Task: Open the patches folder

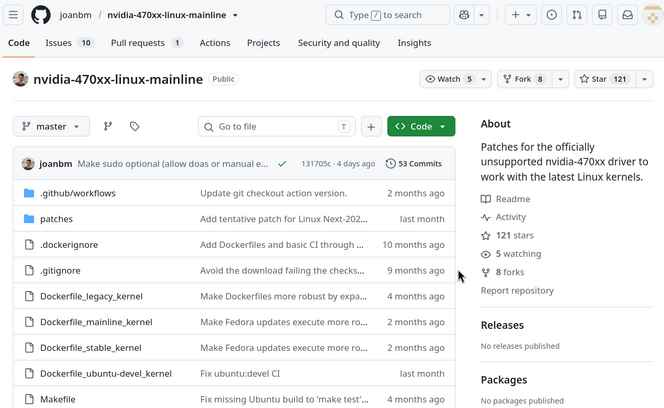Action: point(56,219)
